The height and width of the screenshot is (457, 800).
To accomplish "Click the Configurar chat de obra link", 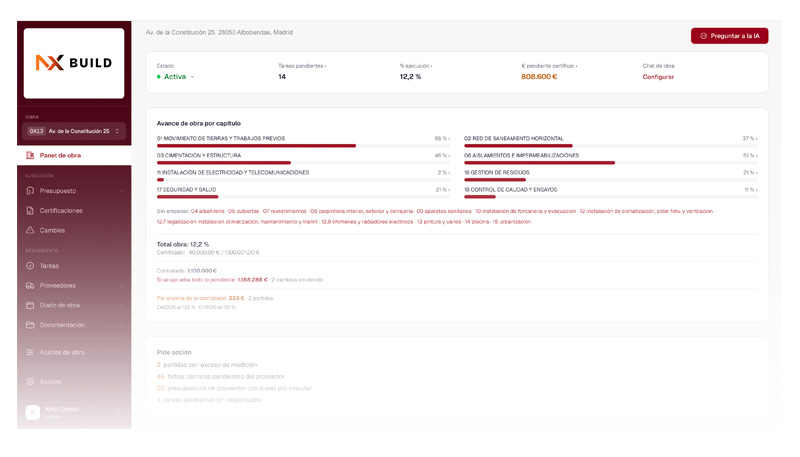I will (x=658, y=77).
